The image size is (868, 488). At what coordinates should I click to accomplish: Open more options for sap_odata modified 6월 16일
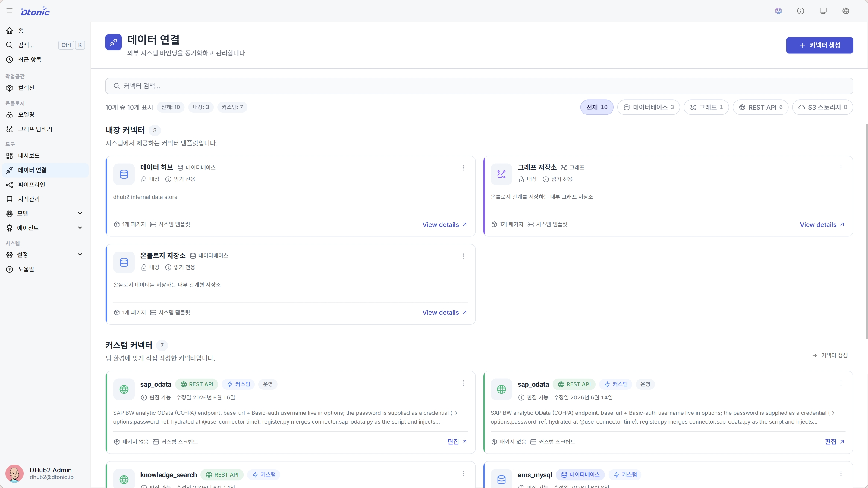463,383
